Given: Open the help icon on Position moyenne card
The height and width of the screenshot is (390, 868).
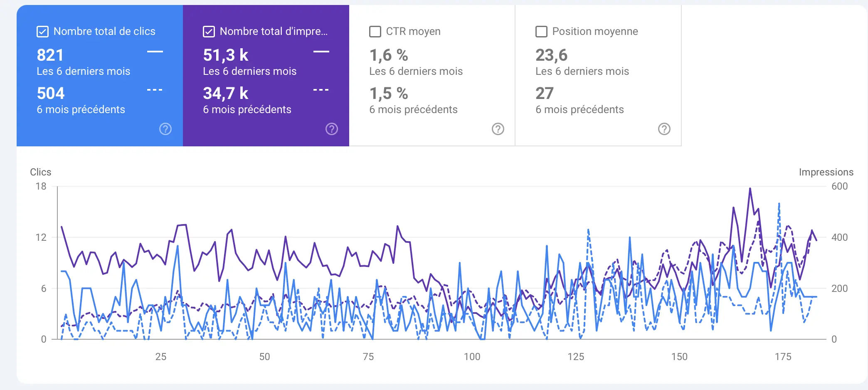Looking at the screenshot, I should (664, 129).
